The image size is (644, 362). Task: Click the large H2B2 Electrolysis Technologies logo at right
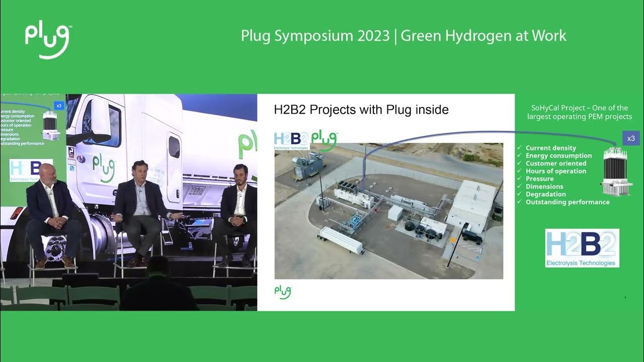(x=582, y=248)
